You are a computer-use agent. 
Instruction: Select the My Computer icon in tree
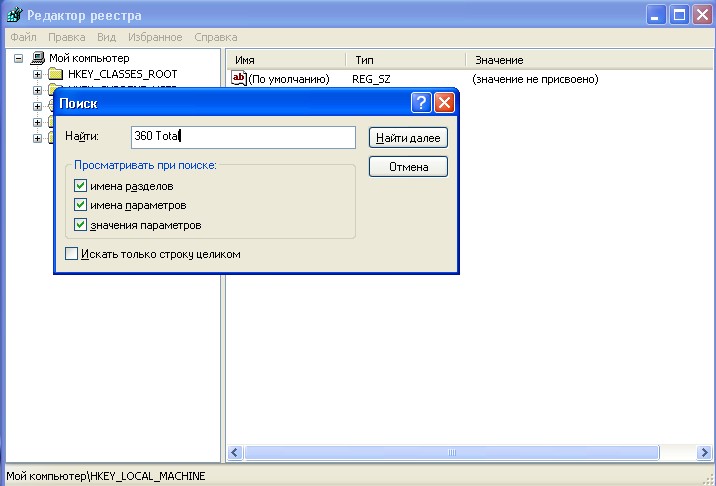(37, 58)
